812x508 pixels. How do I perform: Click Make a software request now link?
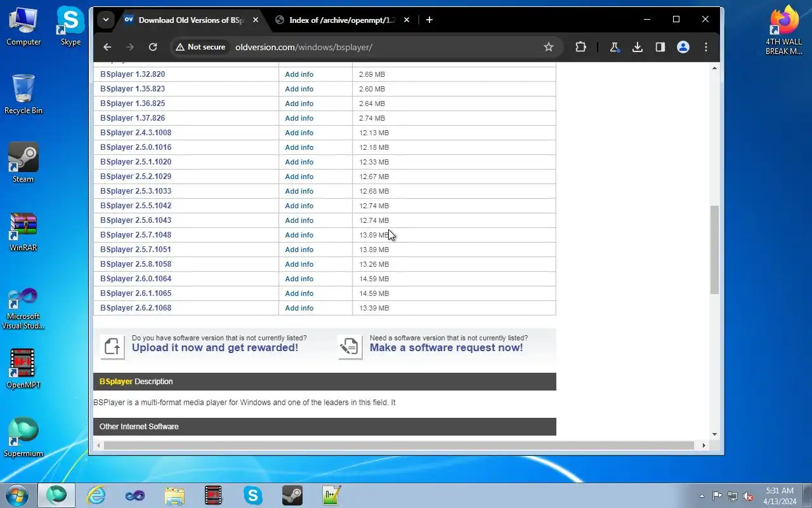point(447,347)
